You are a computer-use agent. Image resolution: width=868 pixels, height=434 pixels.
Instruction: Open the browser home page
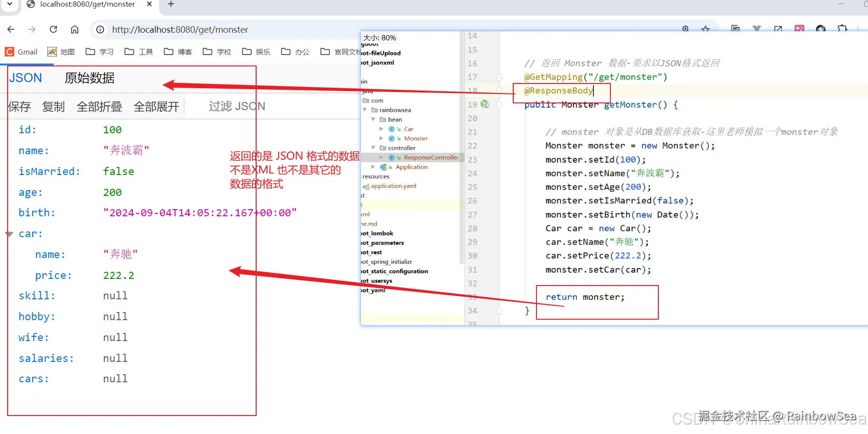click(x=74, y=29)
